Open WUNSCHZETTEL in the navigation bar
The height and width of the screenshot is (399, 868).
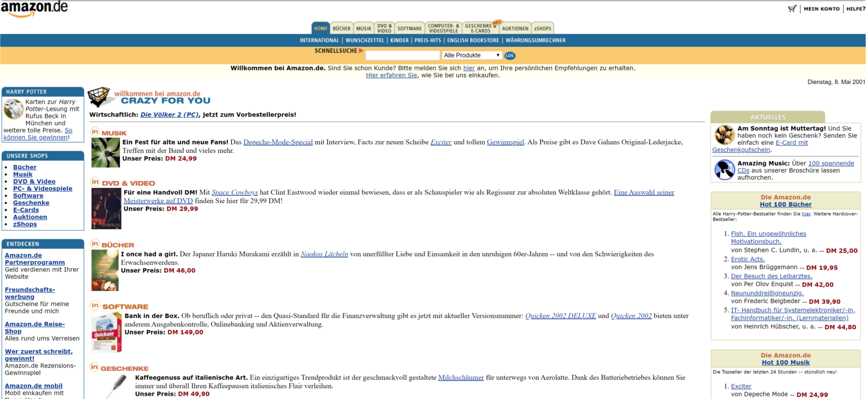point(365,41)
